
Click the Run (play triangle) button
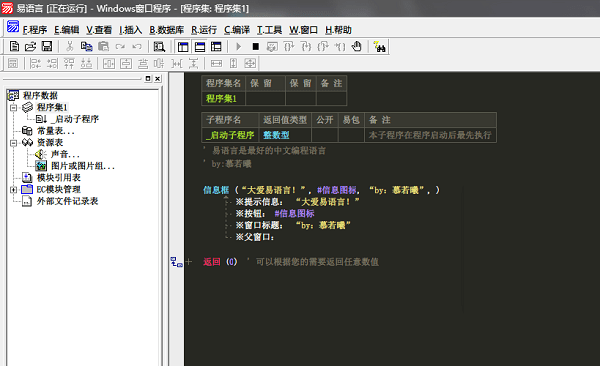239,47
